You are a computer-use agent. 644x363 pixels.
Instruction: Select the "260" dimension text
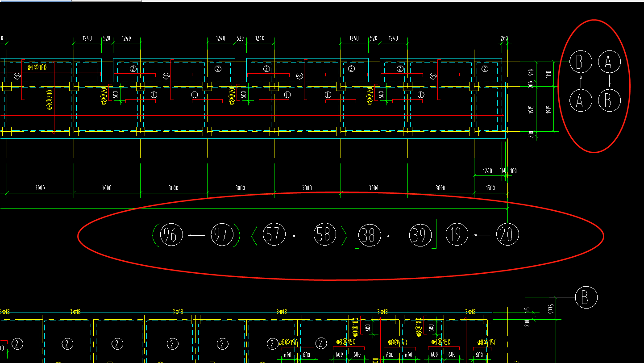tap(504, 38)
